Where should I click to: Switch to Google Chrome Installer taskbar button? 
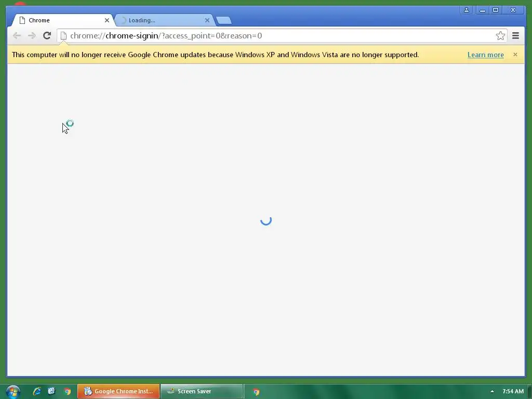[118, 391]
